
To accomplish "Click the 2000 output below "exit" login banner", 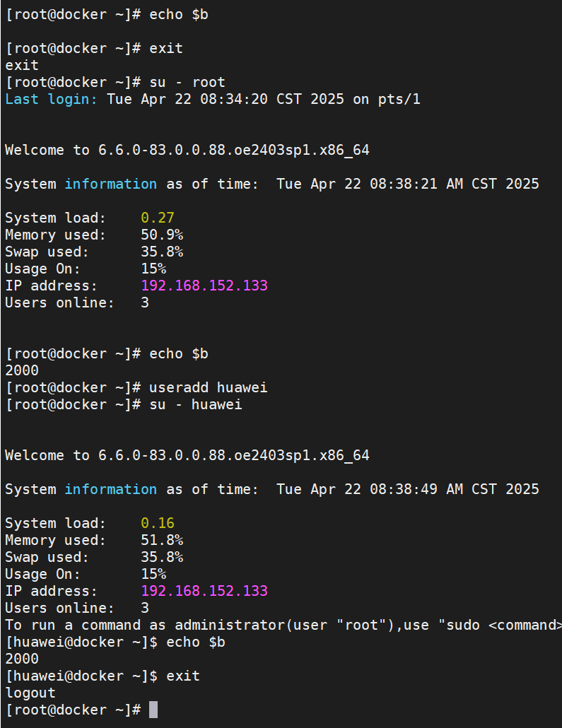I will tap(22, 370).
